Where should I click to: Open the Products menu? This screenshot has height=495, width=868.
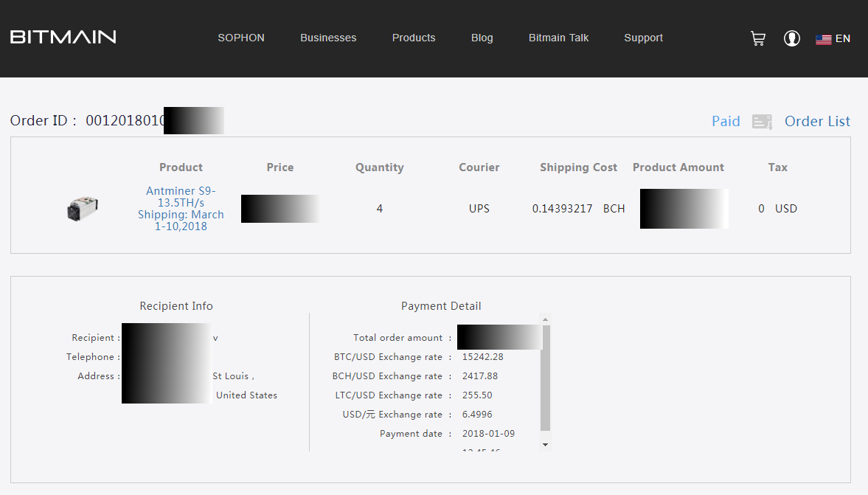414,38
